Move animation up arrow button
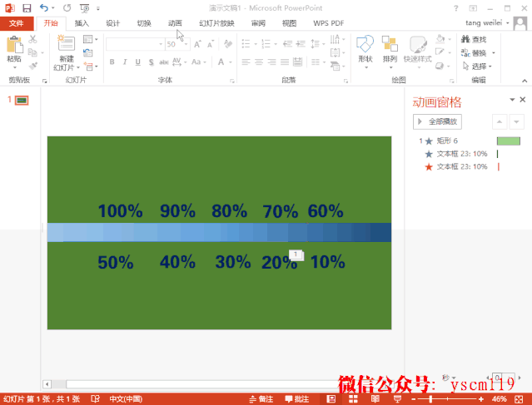This screenshot has height=405, width=532. click(x=500, y=121)
